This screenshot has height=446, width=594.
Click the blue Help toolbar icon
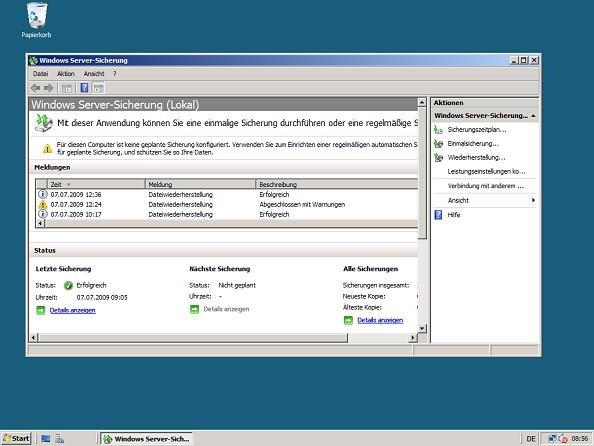tap(84, 88)
